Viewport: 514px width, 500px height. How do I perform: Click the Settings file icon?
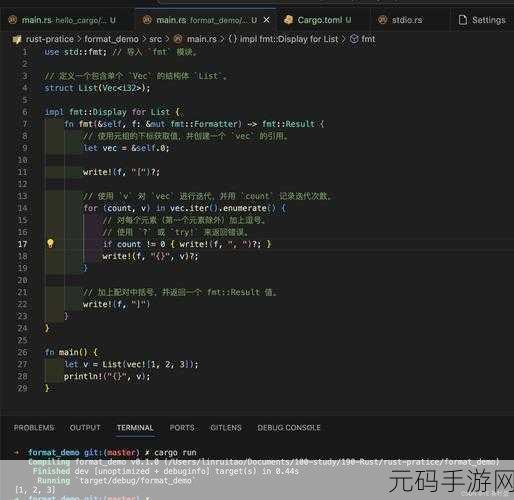463,20
